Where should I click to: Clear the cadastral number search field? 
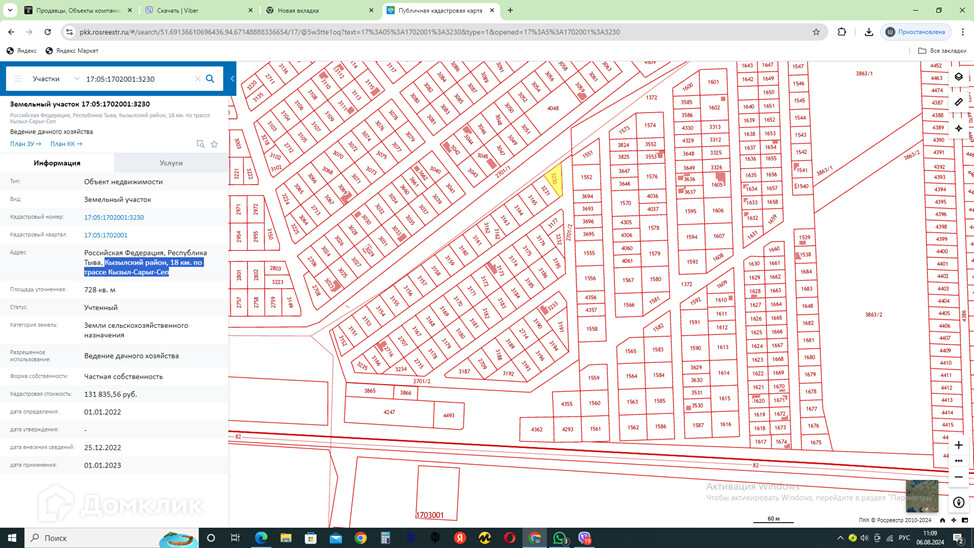click(197, 78)
